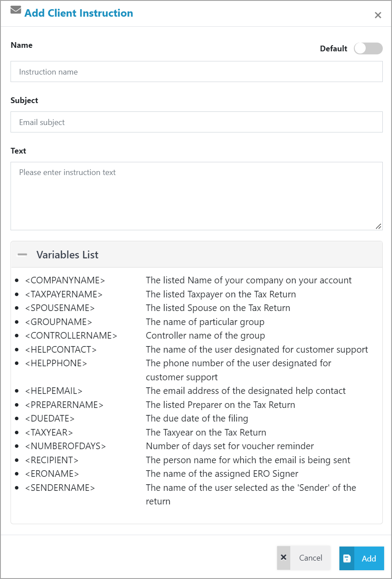Screen dimensions: 392x579
Task: Click the Add Client Instruction title text
Action: pos(79,13)
